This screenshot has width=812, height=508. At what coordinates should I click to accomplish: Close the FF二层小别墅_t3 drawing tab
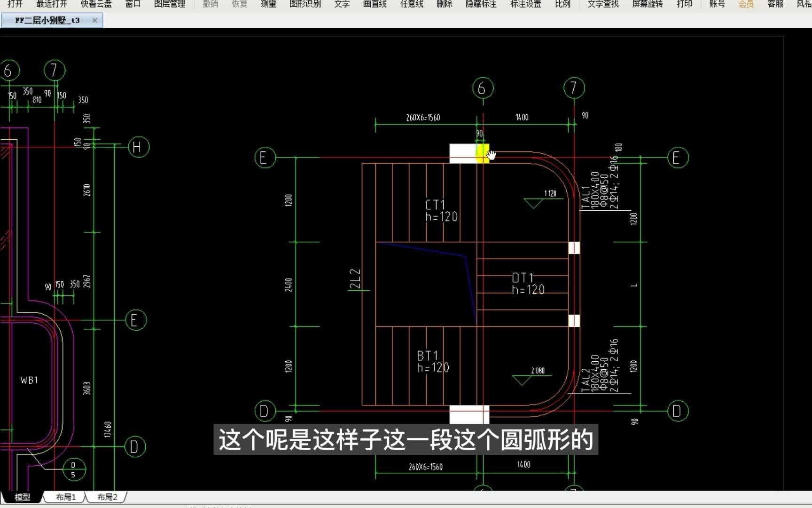pyautogui.click(x=94, y=20)
